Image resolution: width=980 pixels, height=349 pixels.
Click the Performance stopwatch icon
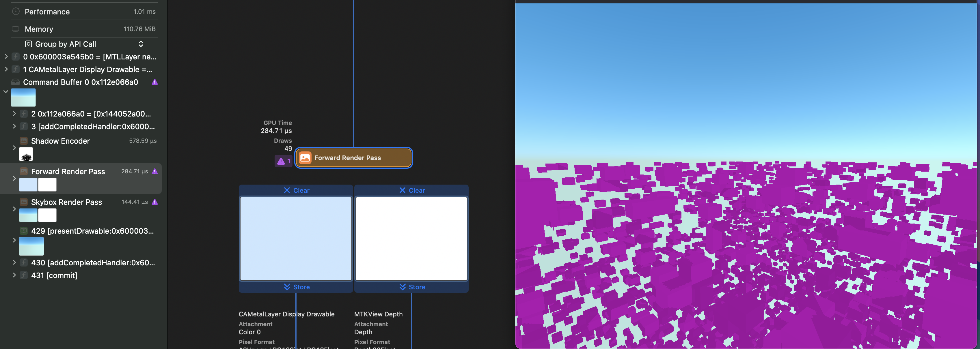coord(16,12)
